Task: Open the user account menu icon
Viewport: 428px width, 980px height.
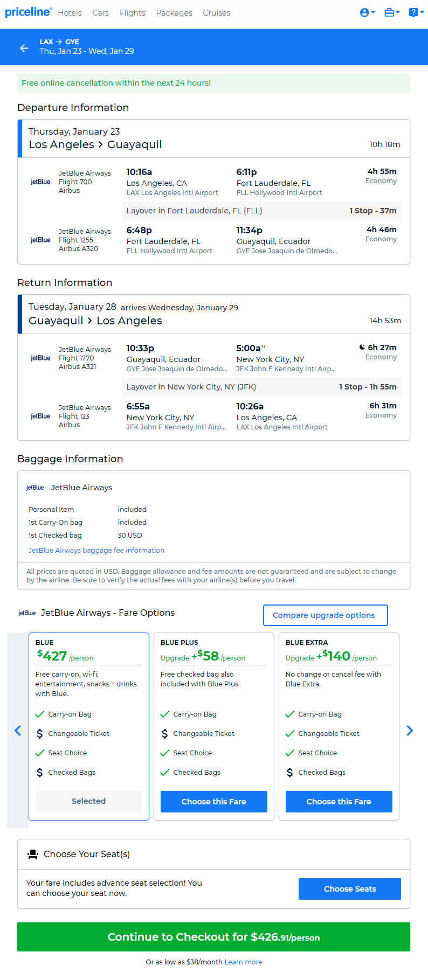Action: point(368,12)
